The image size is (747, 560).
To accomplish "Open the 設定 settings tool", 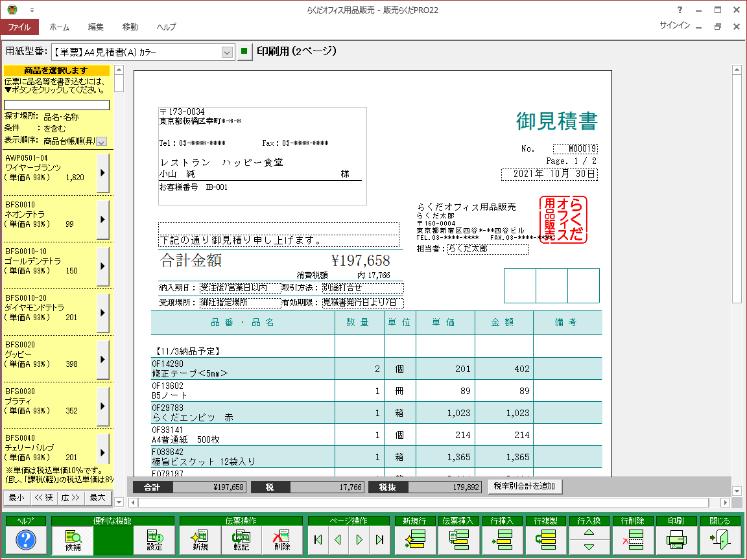I will 154,539.
